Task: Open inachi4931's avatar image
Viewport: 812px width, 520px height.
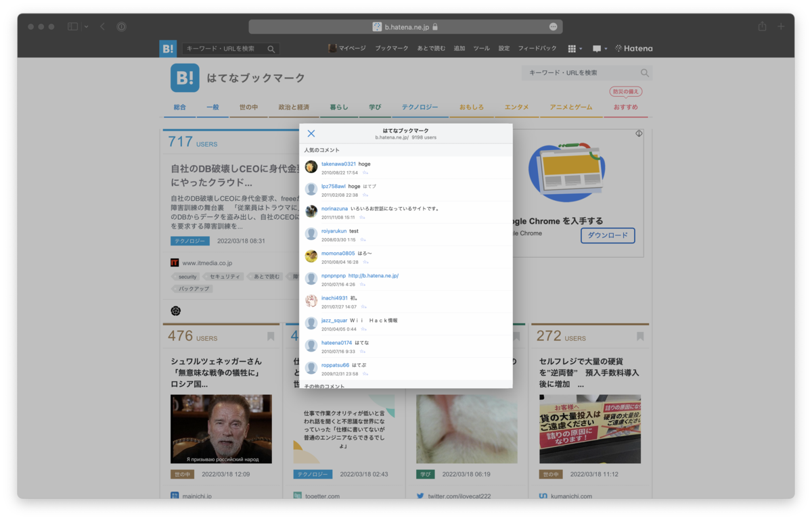Action: tap(311, 301)
